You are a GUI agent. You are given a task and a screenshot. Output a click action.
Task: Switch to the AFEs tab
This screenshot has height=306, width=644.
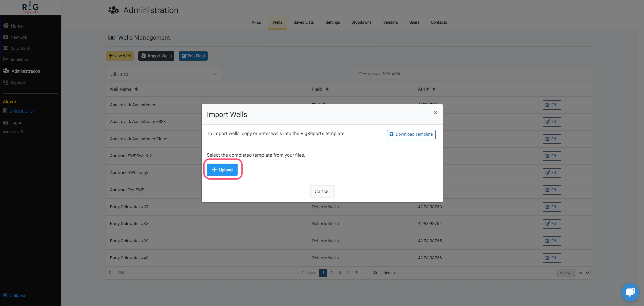[256, 22]
